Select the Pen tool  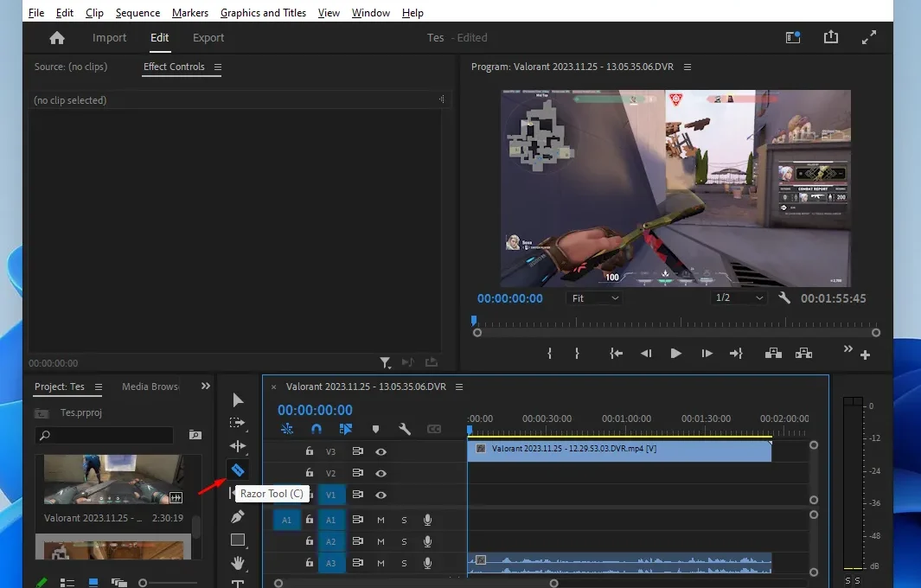238,516
